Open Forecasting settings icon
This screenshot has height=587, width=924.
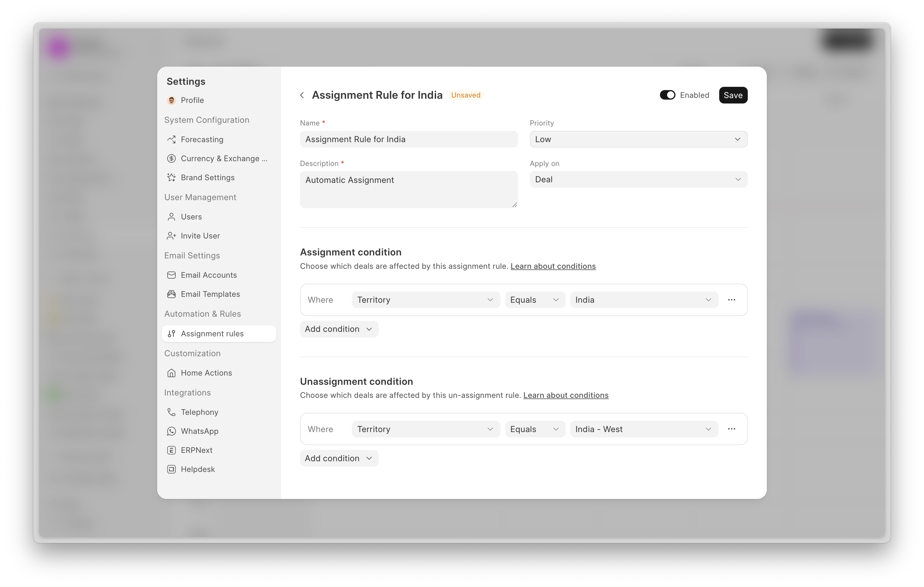pos(171,139)
